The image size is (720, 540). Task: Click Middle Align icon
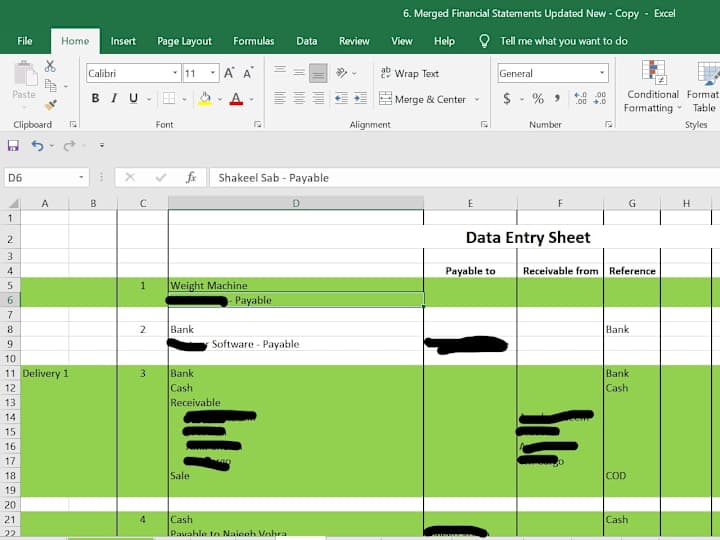299,73
